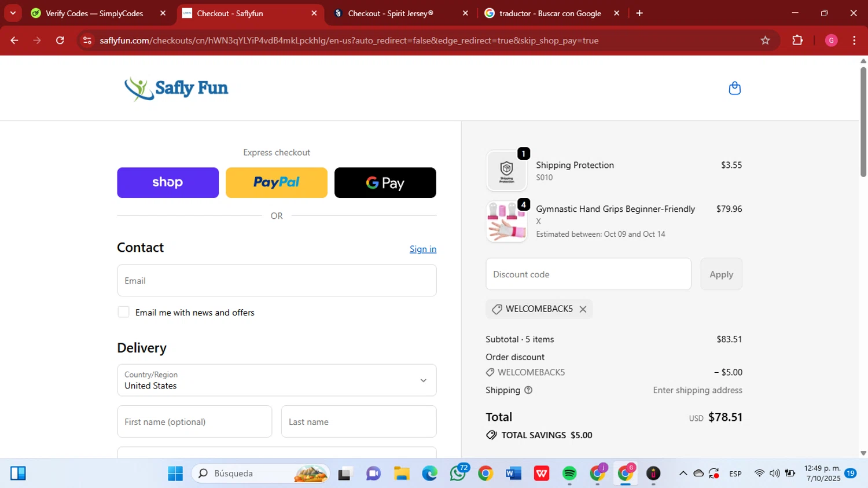Tick Email me with news and offers
The image size is (868, 488).
123,312
